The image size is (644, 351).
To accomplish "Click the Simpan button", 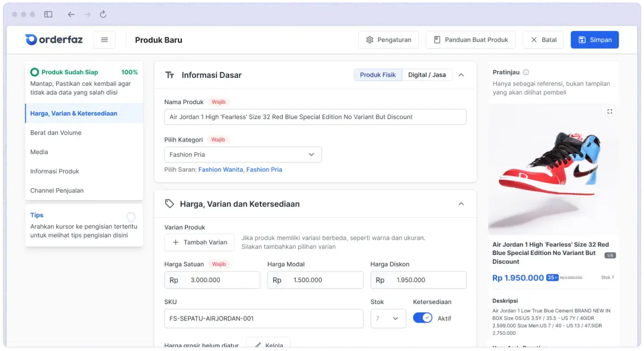I will click(x=594, y=40).
